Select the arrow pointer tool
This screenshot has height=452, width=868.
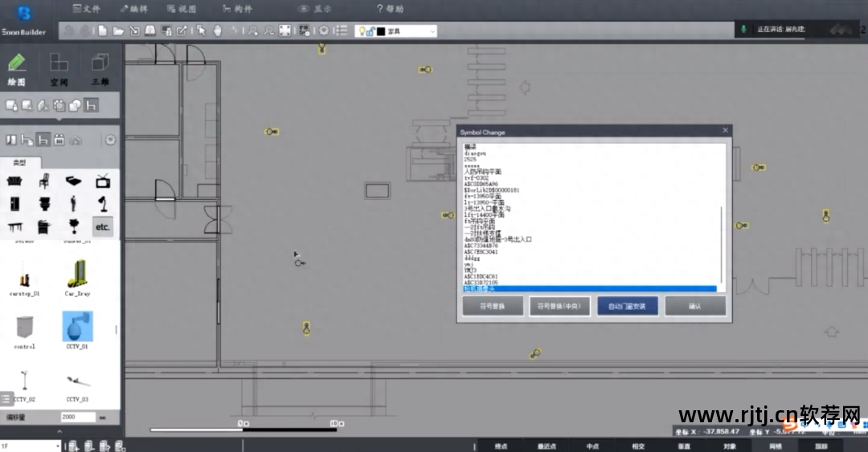tap(201, 31)
